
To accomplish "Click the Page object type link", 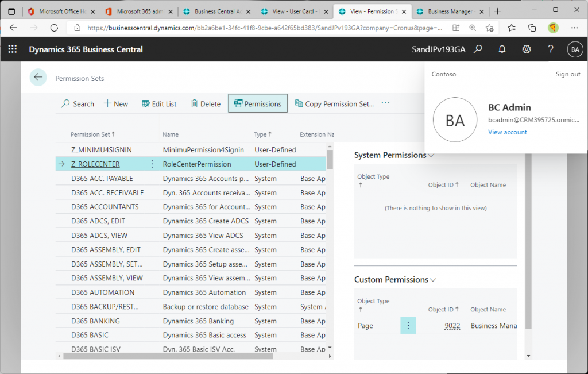I will click(365, 326).
